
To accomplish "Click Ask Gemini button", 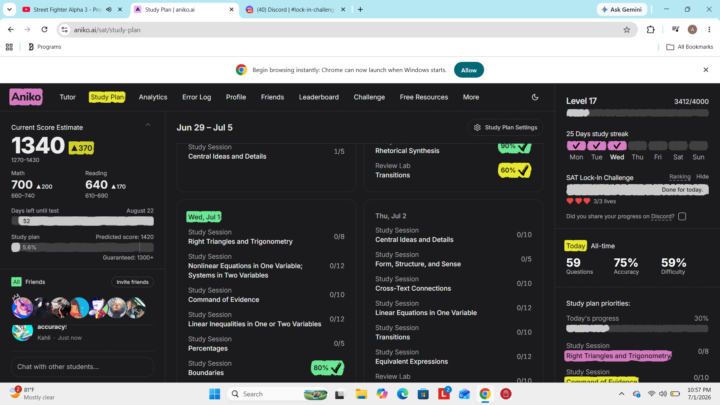I will (622, 9).
